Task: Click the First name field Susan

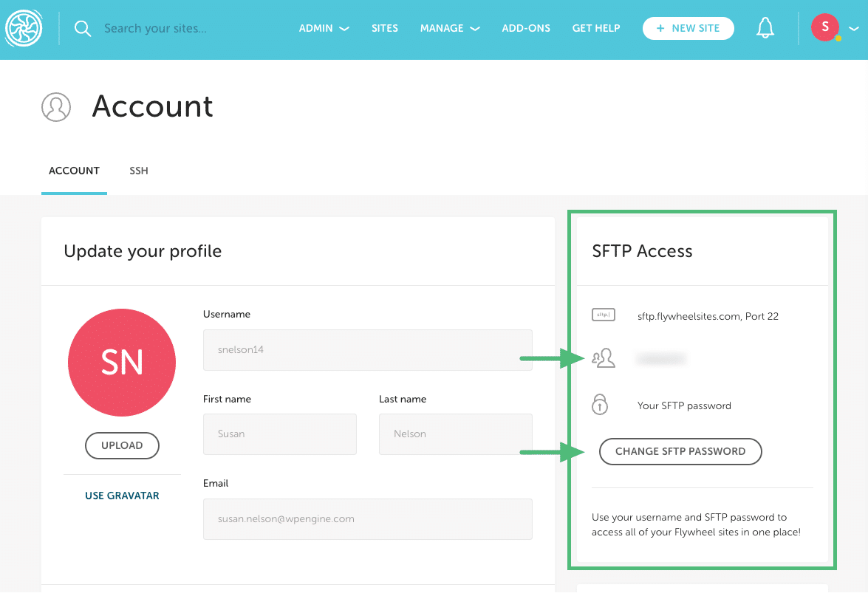Action: (279, 434)
